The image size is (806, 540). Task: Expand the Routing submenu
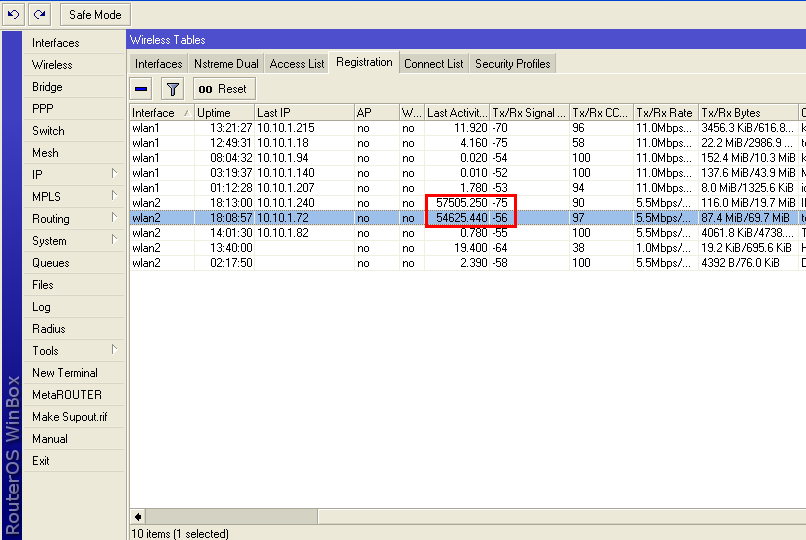click(x=75, y=219)
